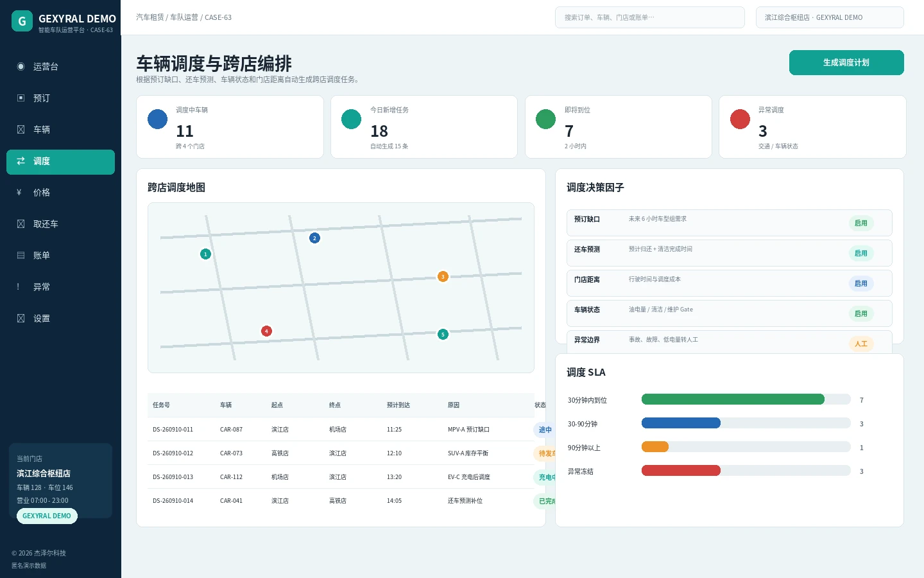Image resolution: width=924 pixels, height=578 pixels.
Task: Click orange map marker 3
Action: pyautogui.click(x=443, y=277)
